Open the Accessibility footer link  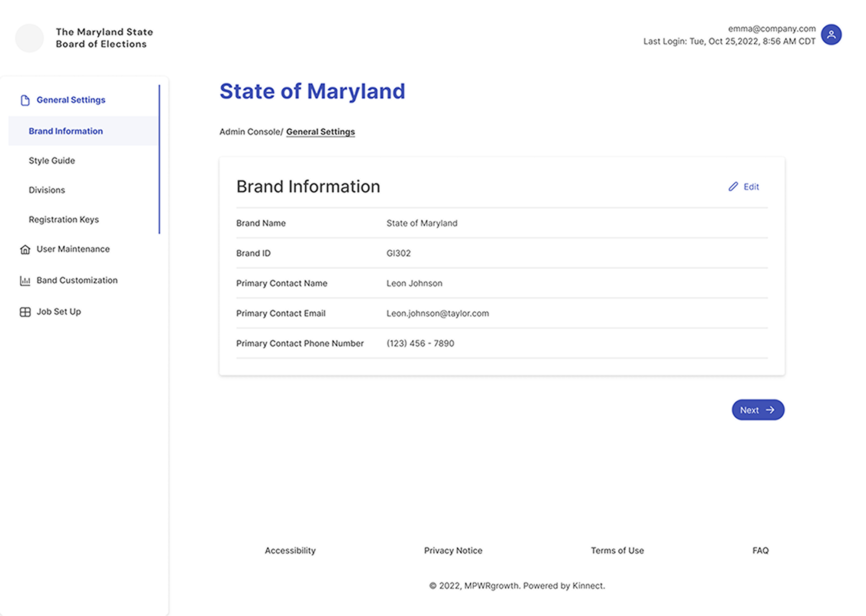[x=290, y=550]
